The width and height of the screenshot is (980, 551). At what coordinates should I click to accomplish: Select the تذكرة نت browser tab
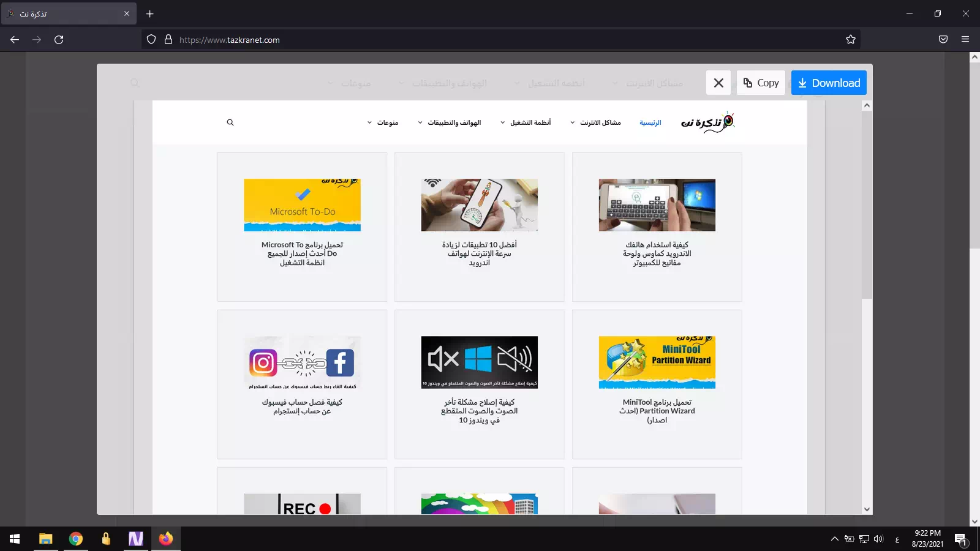(x=69, y=13)
